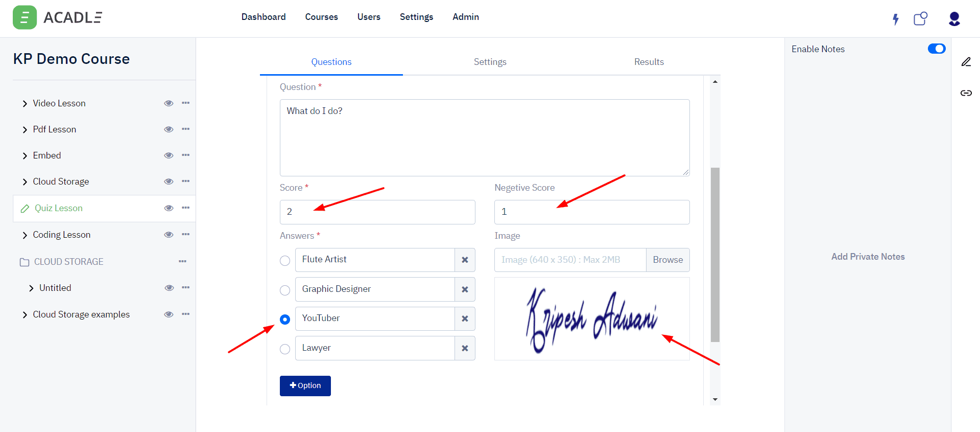980x432 pixels.
Task: Expand the Embed lesson chevron
Action: coord(25,156)
